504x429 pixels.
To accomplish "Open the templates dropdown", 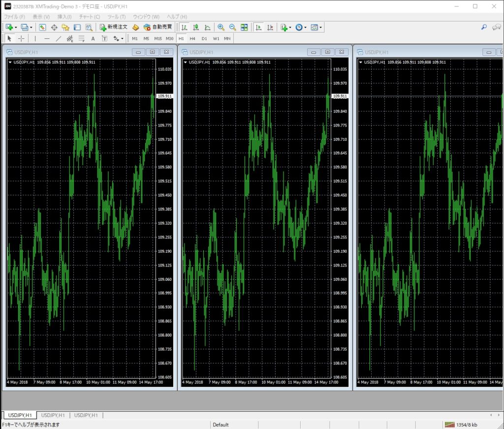I will [x=321, y=28].
